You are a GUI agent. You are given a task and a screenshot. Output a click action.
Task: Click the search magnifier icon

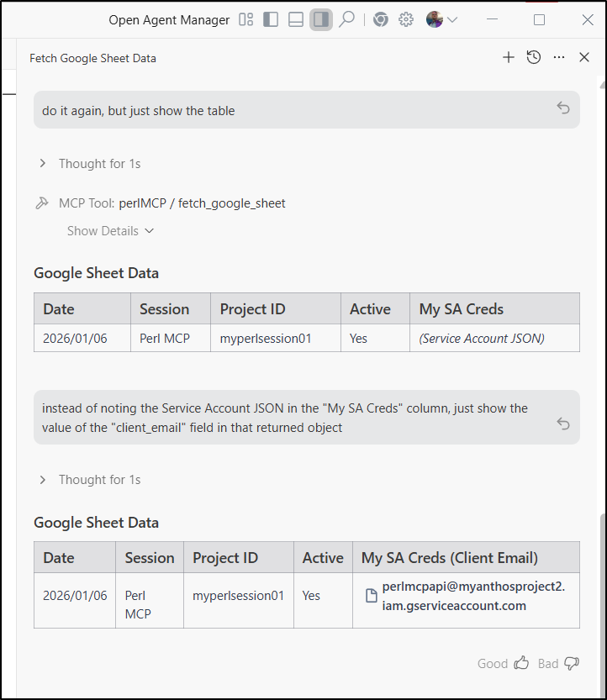coord(346,20)
